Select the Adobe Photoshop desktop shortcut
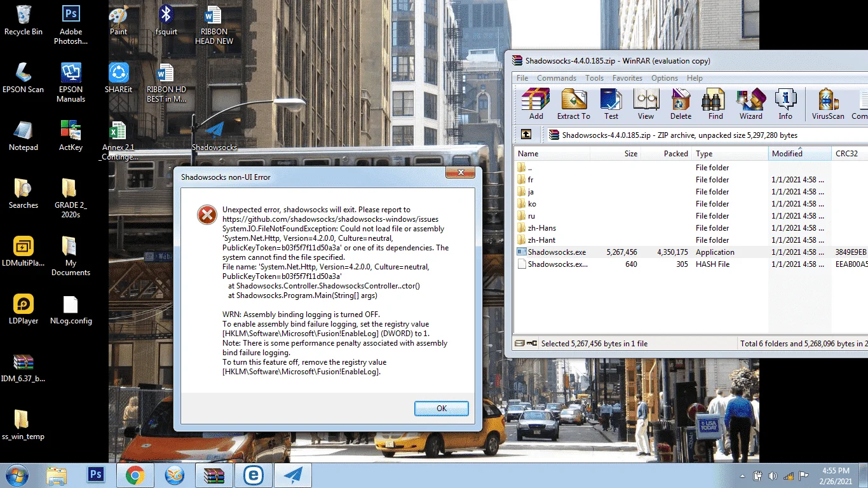 click(71, 25)
